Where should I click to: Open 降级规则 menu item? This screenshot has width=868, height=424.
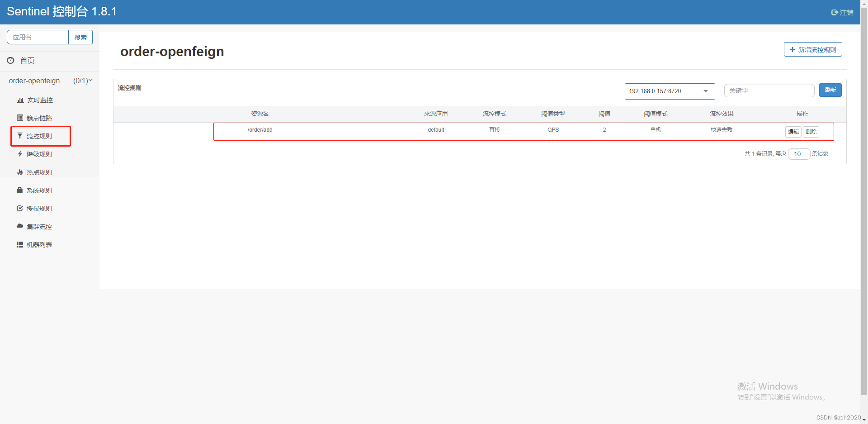pyautogui.click(x=39, y=154)
